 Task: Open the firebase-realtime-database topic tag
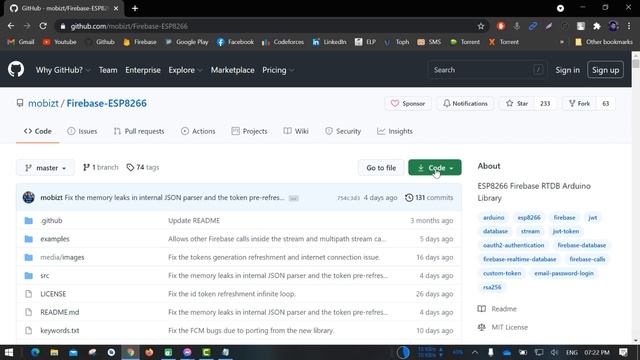click(520, 259)
